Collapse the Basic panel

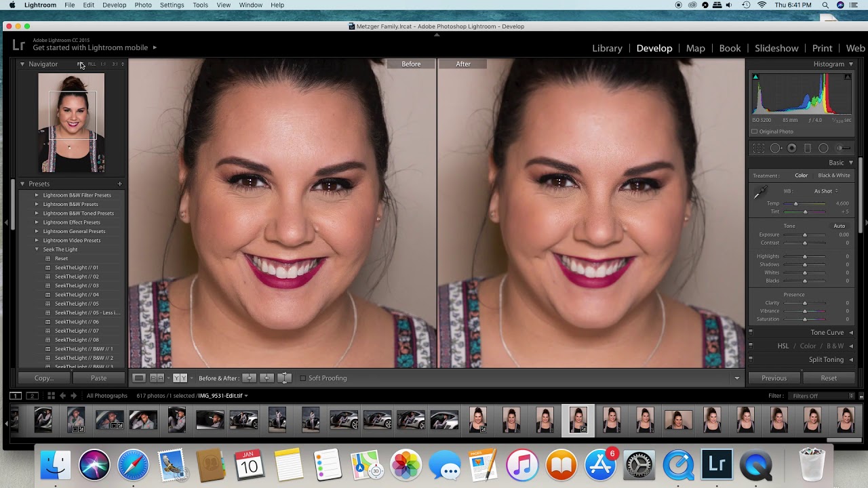pos(851,163)
